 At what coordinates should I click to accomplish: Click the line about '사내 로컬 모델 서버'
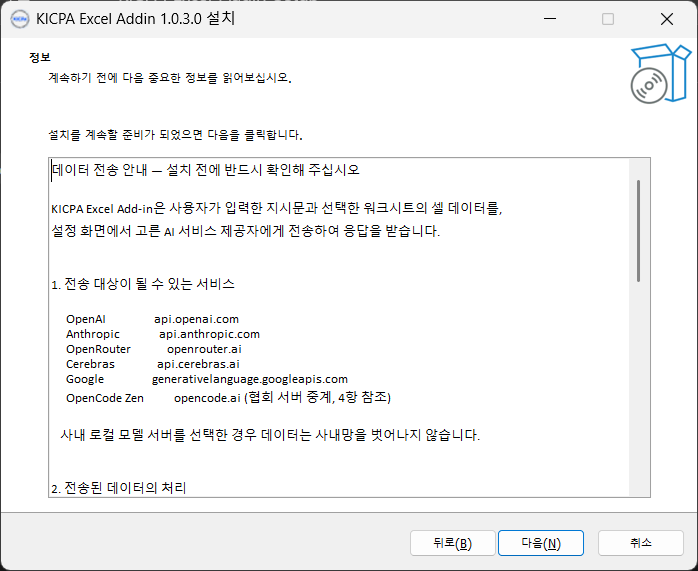(270, 435)
